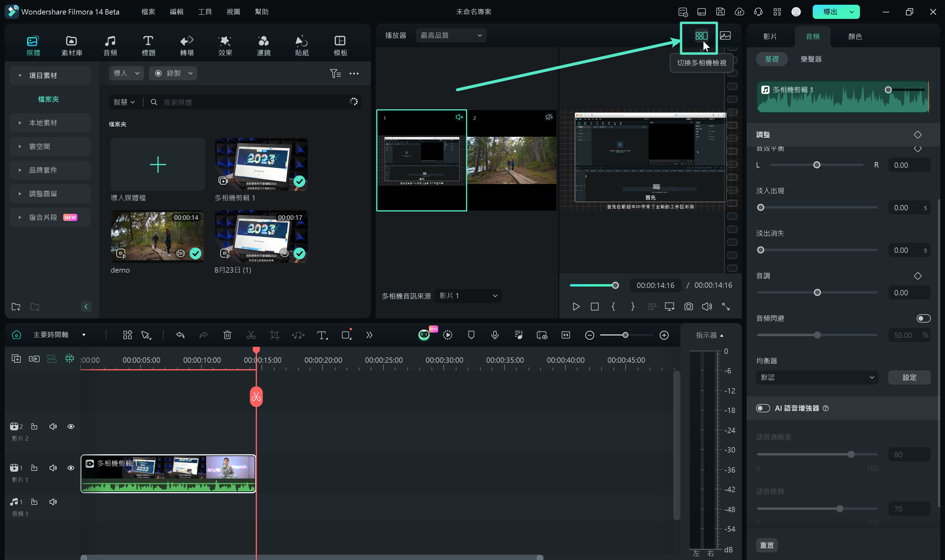Click the filter and sort media icon

[335, 73]
